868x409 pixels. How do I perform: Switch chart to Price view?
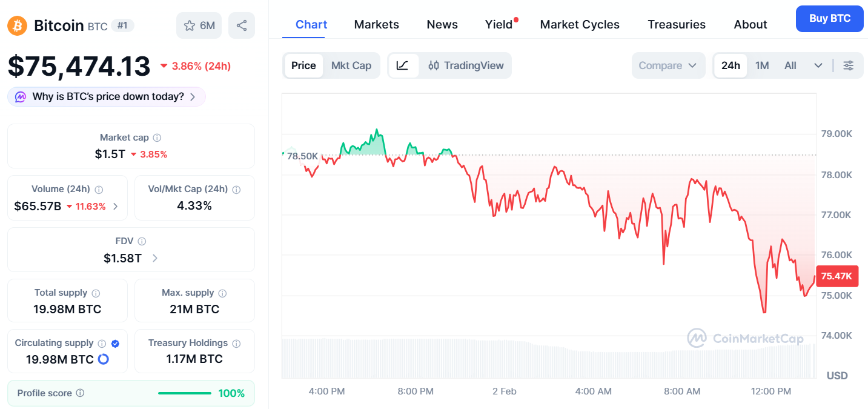[303, 65]
